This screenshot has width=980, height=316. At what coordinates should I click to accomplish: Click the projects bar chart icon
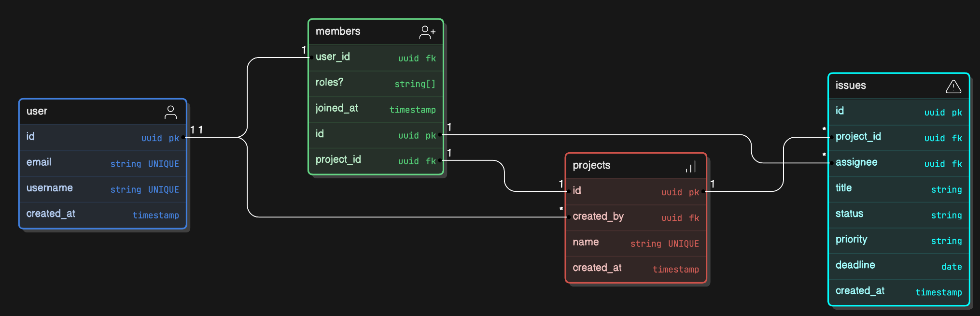click(691, 167)
